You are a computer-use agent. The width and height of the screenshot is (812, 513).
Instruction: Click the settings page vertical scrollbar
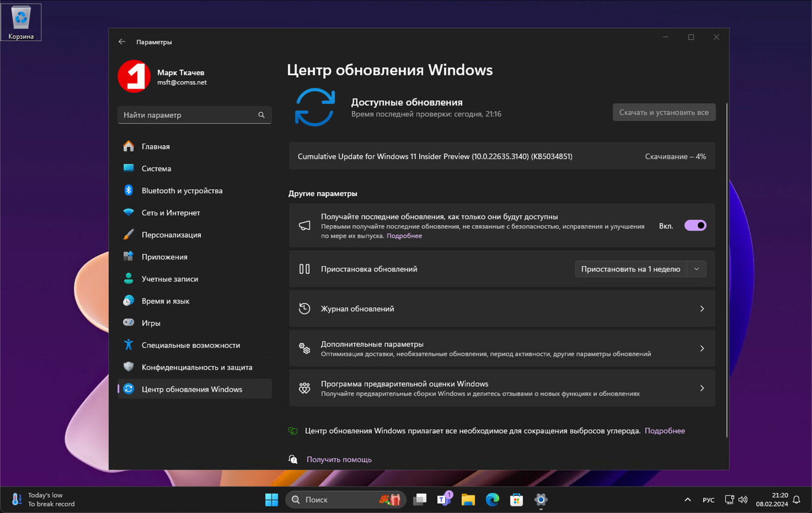pos(726,270)
